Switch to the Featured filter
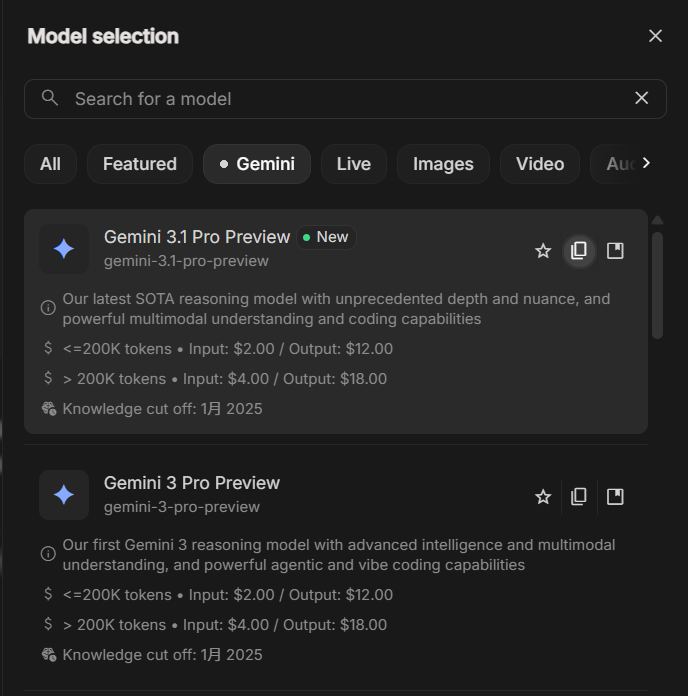Image resolution: width=688 pixels, height=696 pixels. click(140, 164)
